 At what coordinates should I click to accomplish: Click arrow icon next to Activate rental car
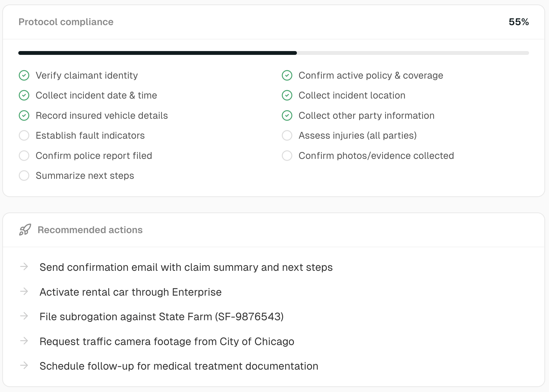(24, 292)
